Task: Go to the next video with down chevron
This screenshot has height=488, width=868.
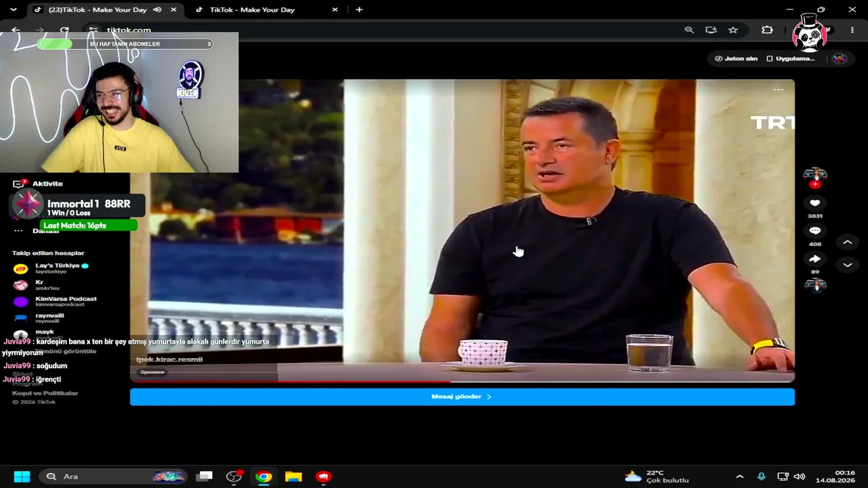Action: click(x=847, y=265)
